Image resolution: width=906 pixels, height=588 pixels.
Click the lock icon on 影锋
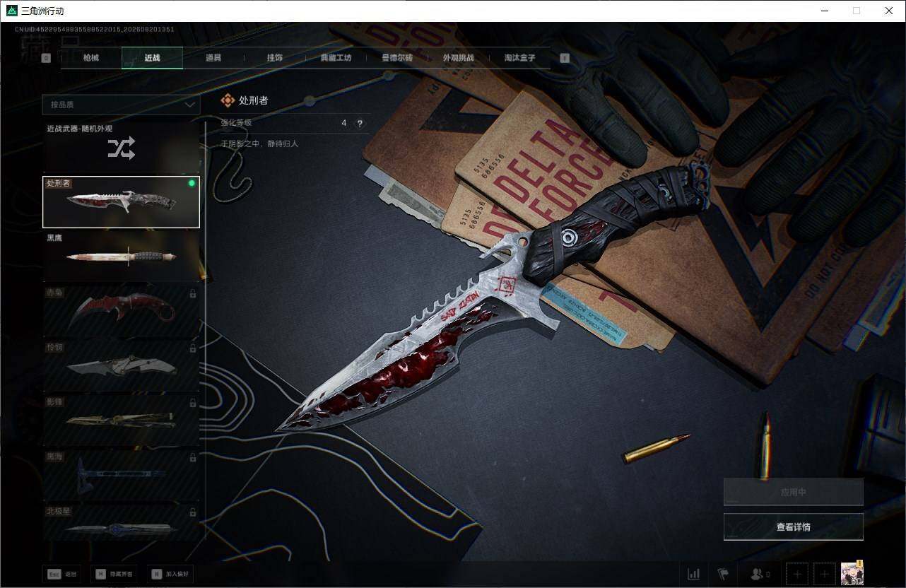(193, 403)
